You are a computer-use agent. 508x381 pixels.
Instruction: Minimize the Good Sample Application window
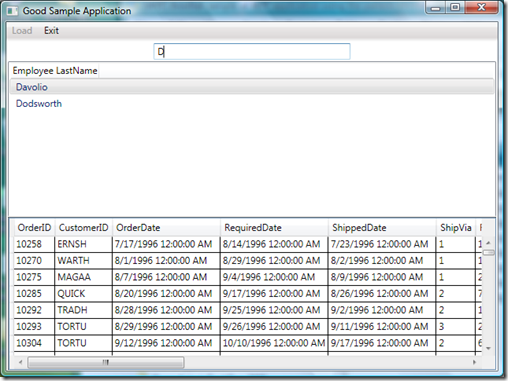435,8
